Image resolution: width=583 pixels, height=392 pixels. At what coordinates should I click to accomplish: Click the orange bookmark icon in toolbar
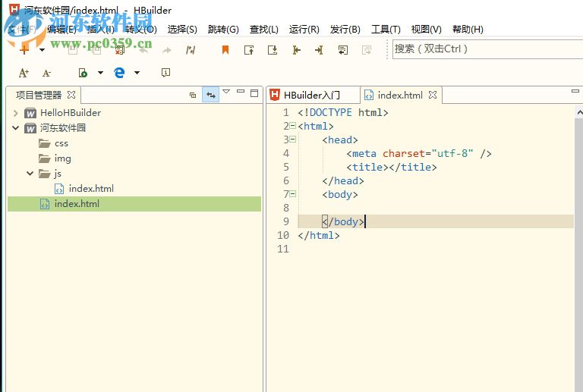(x=225, y=50)
